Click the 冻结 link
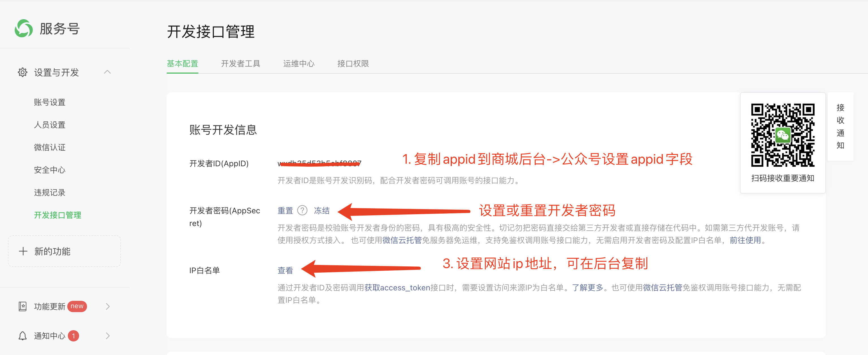Image resolution: width=868 pixels, height=355 pixels. 322,211
